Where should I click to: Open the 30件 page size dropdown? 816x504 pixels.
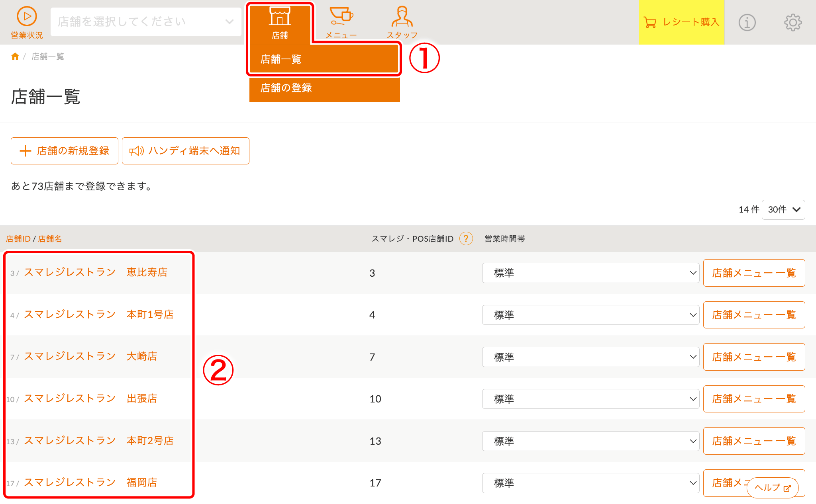click(x=783, y=210)
